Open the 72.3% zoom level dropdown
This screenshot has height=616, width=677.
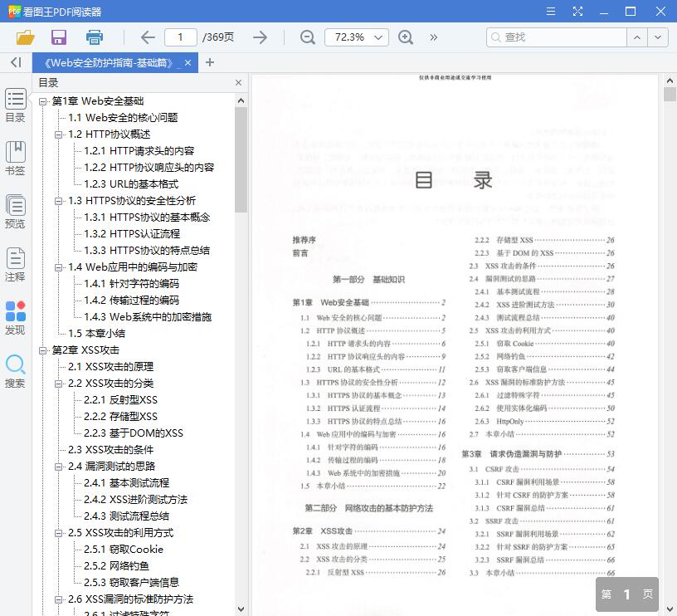[356, 37]
